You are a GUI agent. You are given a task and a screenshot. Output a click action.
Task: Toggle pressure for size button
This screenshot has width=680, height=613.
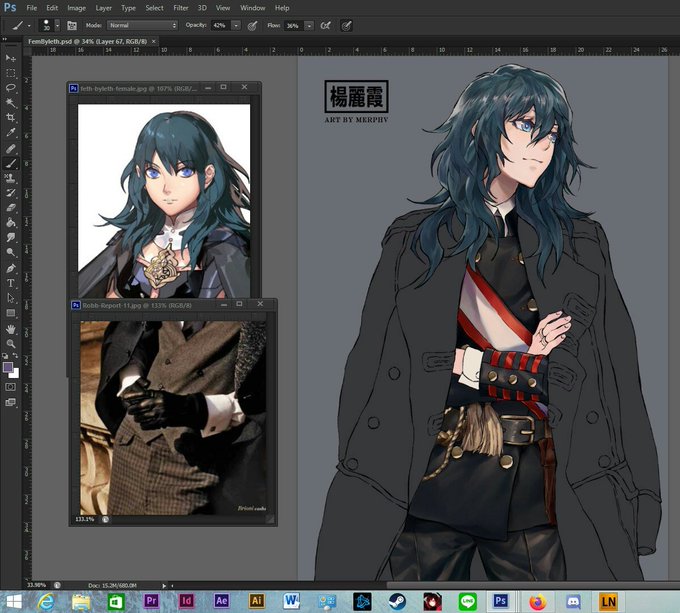pyautogui.click(x=346, y=26)
